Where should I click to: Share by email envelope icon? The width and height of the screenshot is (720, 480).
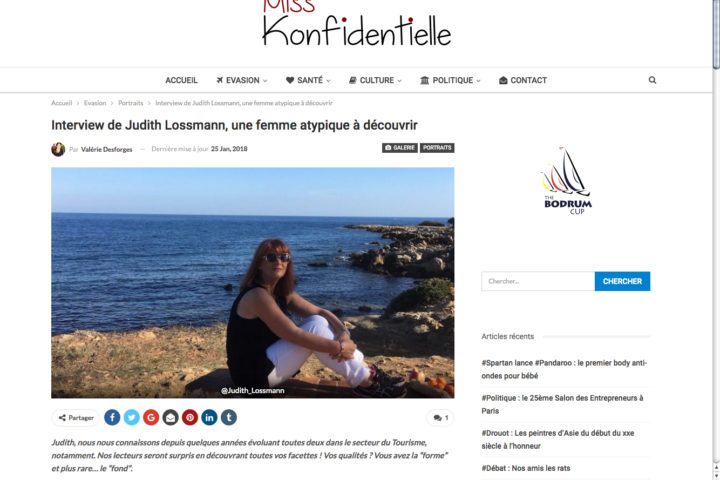point(170,418)
